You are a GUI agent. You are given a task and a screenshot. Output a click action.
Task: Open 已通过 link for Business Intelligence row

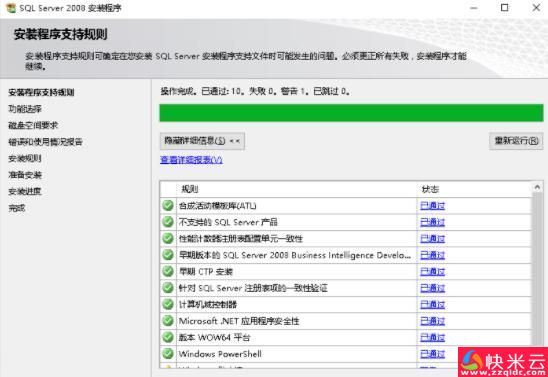click(432, 255)
